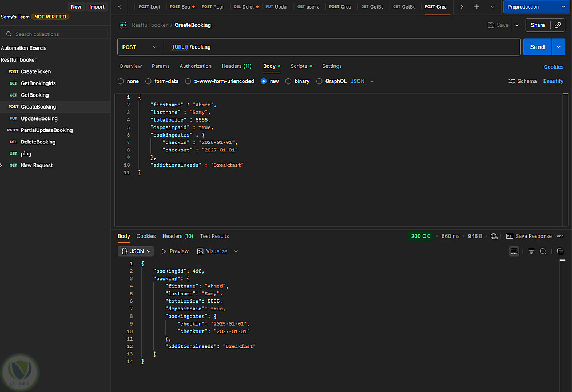Click the Beautify link
This screenshot has width=572, height=392.
pyautogui.click(x=553, y=81)
